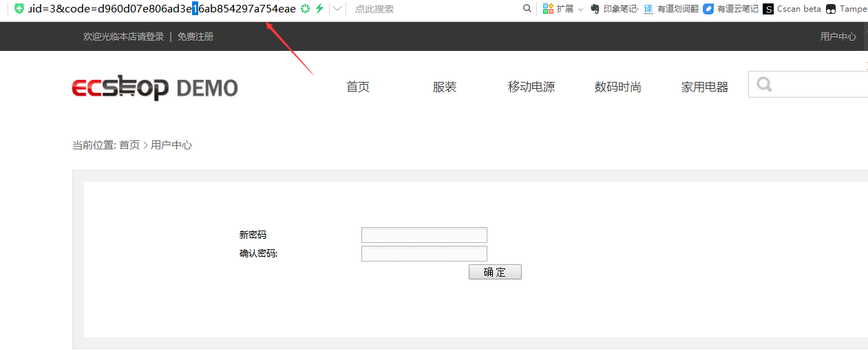Go to 用户中心 in the top bar
Image resolution: width=868 pixels, height=351 pixels.
[838, 36]
